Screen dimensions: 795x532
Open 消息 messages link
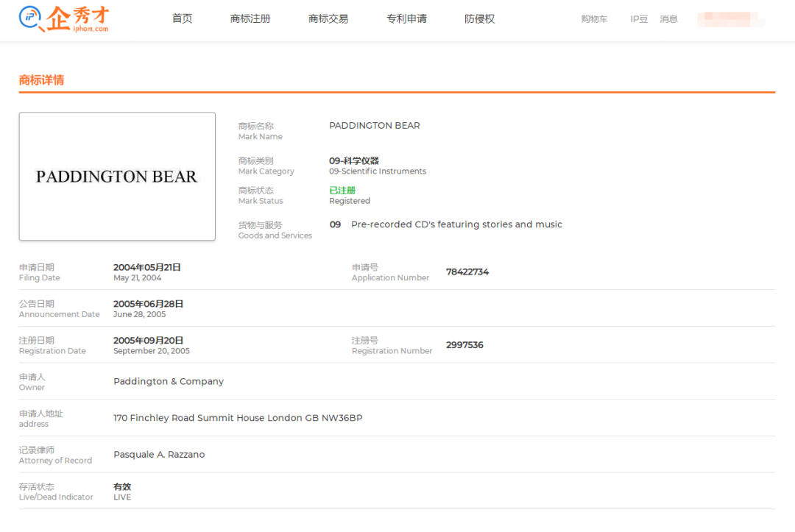tap(668, 19)
